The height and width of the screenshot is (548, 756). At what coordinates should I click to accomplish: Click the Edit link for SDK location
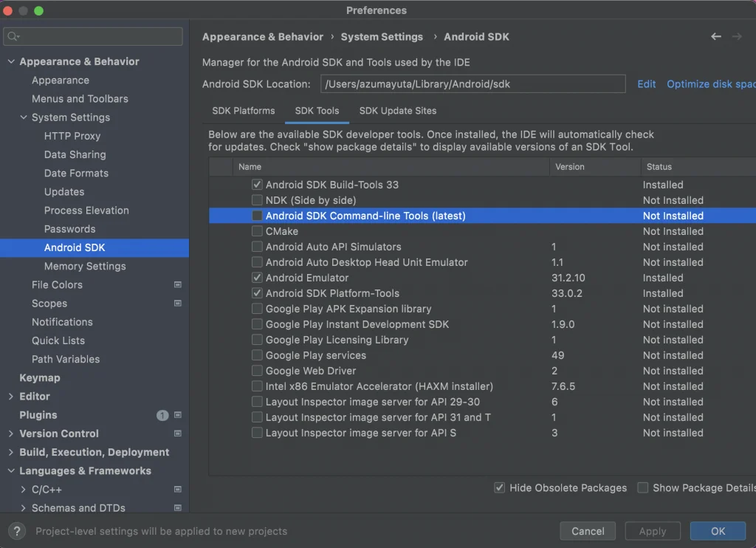[x=646, y=84]
